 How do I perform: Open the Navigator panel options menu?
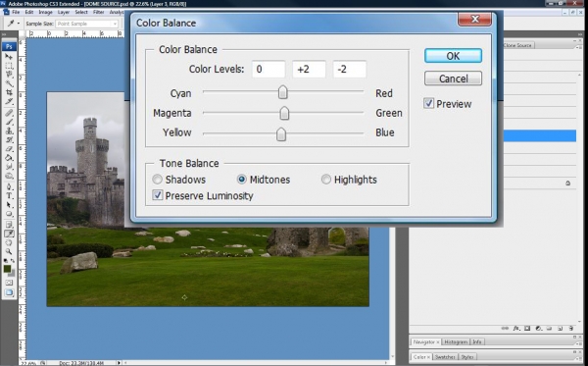pyautogui.click(x=578, y=342)
